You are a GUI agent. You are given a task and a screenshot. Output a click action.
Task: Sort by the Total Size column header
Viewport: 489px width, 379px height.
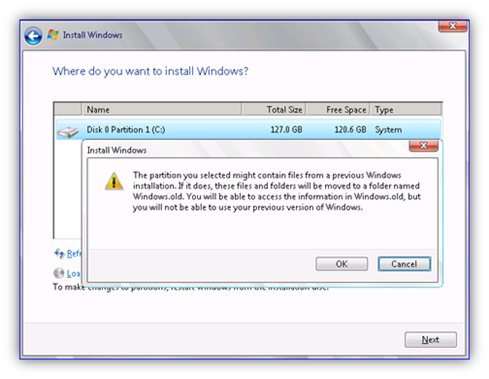pyautogui.click(x=274, y=109)
